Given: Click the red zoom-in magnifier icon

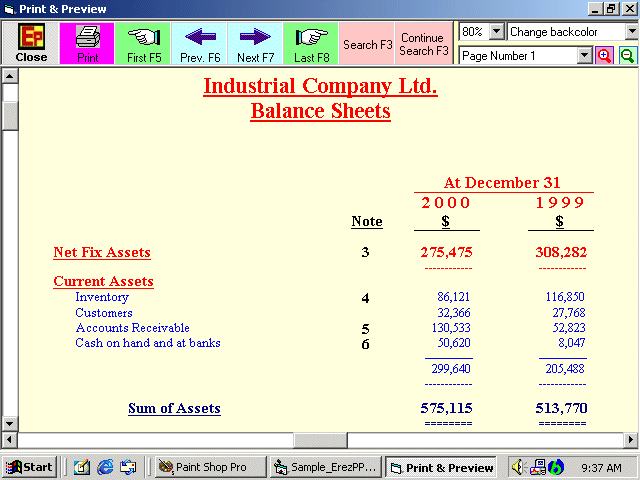Looking at the screenshot, I should coord(604,56).
